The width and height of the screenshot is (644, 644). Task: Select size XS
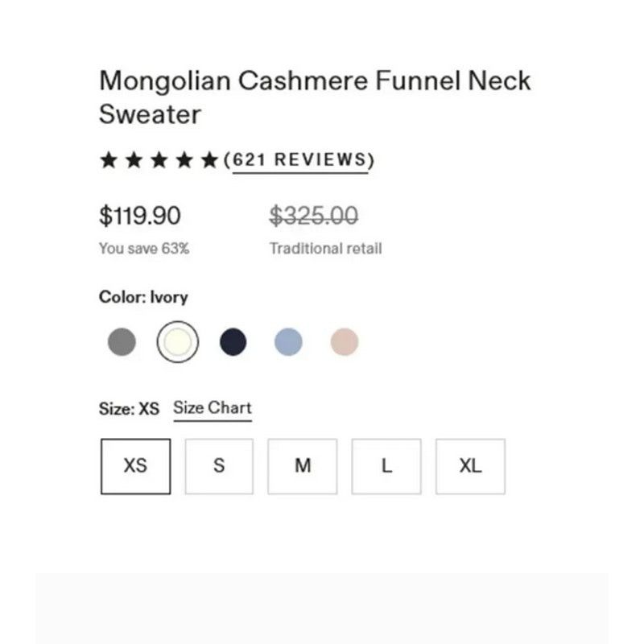tap(136, 466)
